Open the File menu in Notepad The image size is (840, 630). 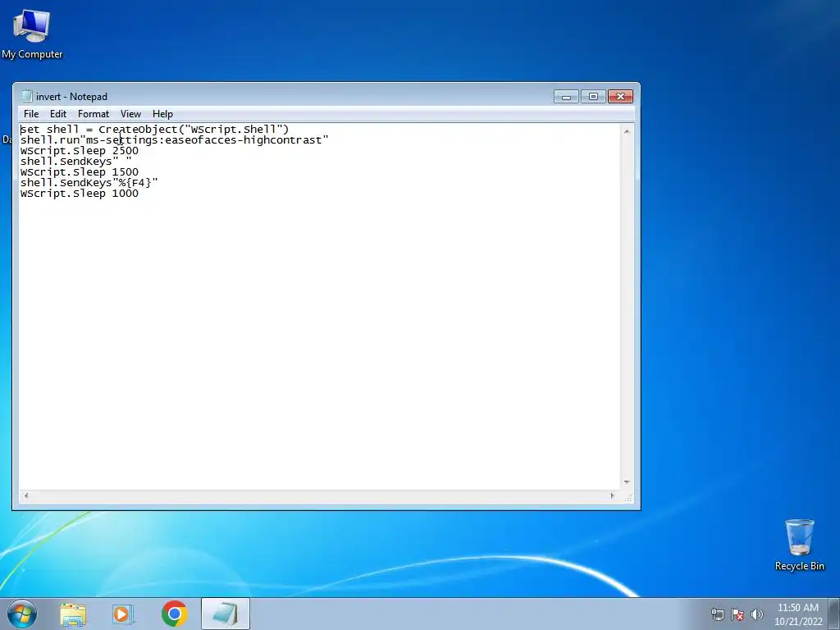[x=31, y=113]
